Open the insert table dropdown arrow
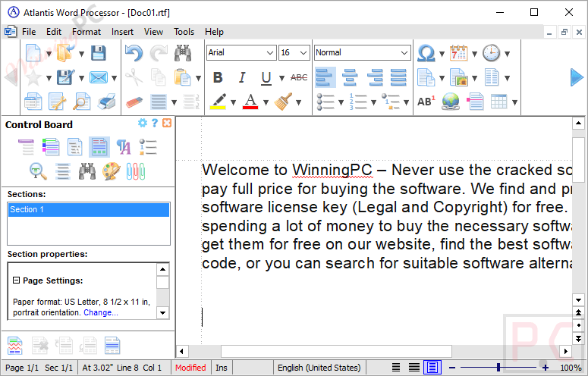 [514, 102]
